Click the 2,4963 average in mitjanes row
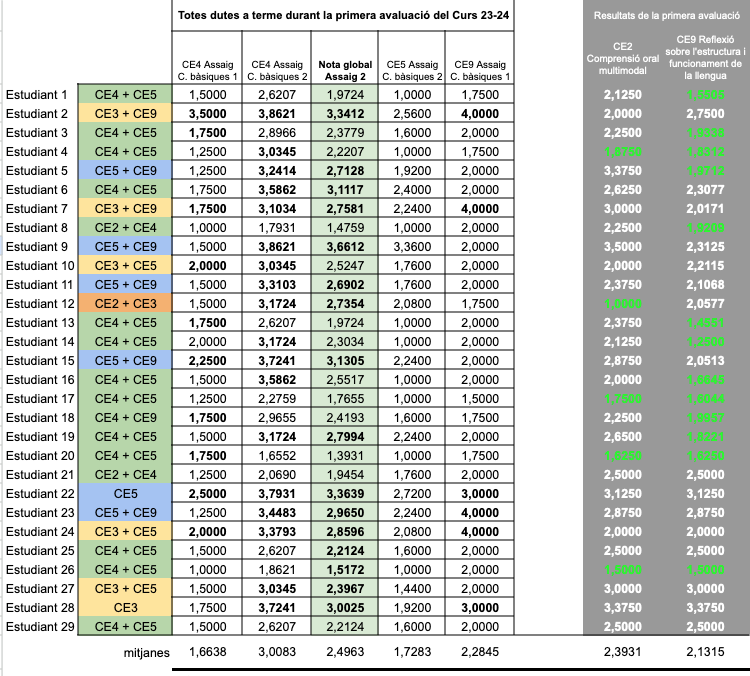Viewport: 750px width, 676px height. pyautogui.click(x=345, y=653)
